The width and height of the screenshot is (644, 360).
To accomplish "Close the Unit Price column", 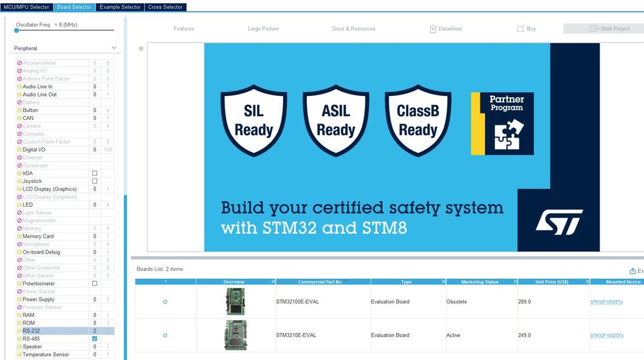I will (587, 281).
